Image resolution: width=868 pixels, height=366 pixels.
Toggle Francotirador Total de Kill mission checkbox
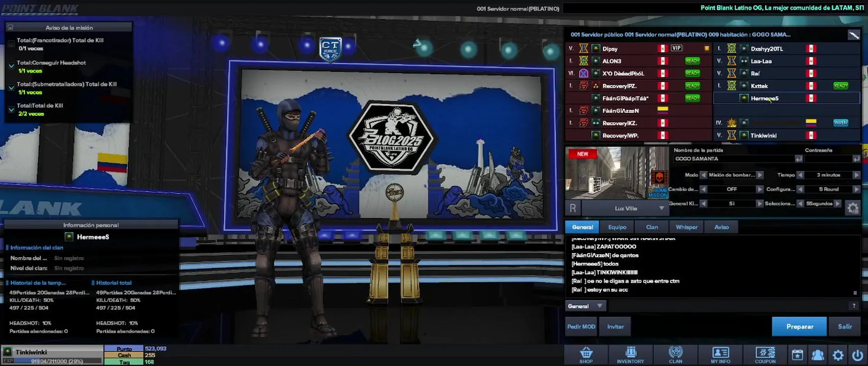tap(11, 44)
